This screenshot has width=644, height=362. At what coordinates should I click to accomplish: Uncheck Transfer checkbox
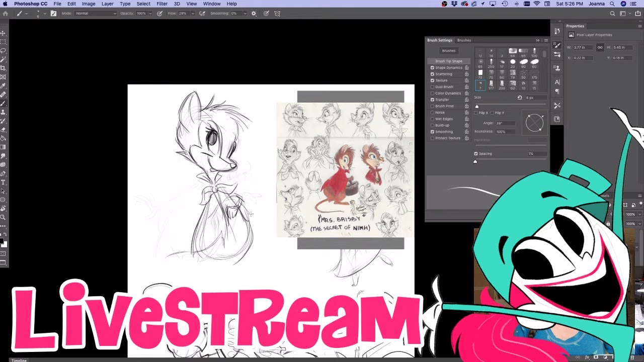tap(432, 100)
